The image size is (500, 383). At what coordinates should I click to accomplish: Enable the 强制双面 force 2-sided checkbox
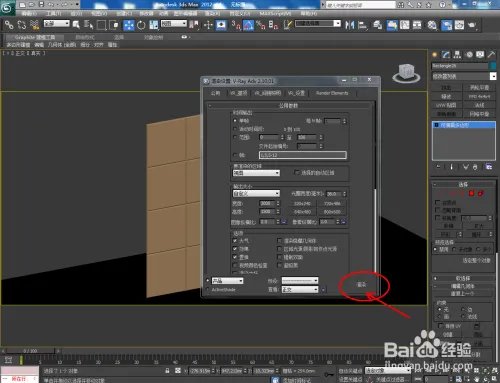point(279,257)
